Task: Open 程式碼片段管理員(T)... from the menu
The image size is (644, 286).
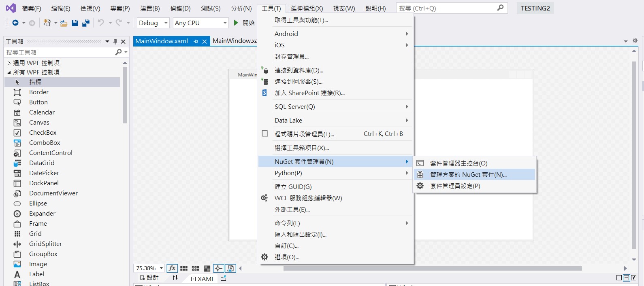Action: coord(335,134)
